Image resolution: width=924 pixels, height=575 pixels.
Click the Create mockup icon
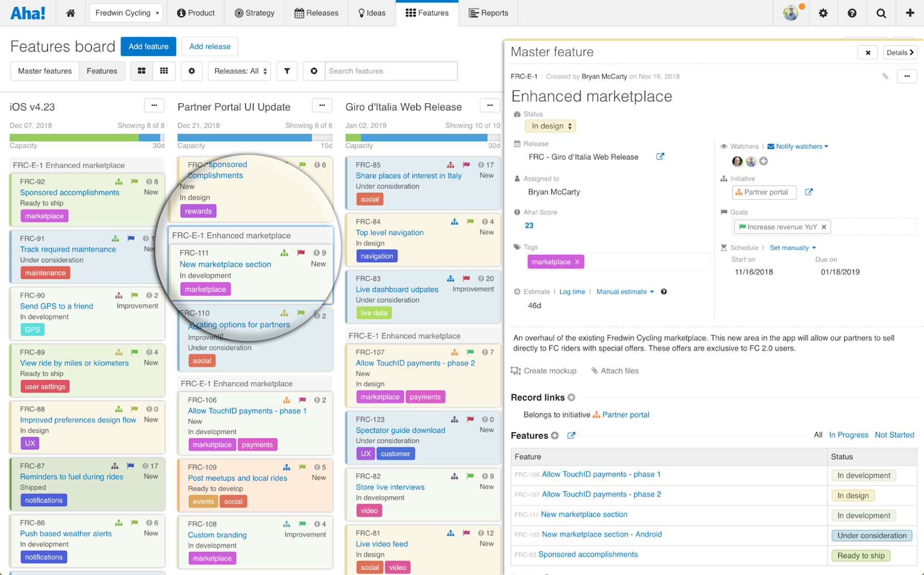515,371
